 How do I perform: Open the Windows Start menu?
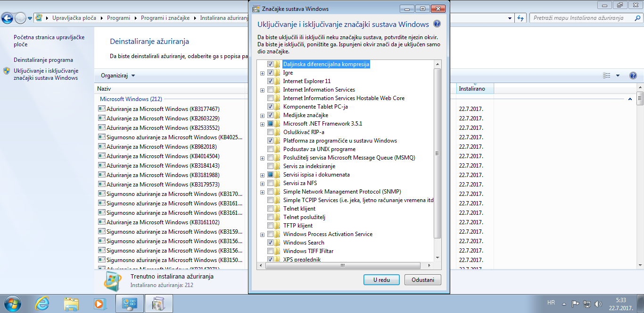[x=12, y=303]
